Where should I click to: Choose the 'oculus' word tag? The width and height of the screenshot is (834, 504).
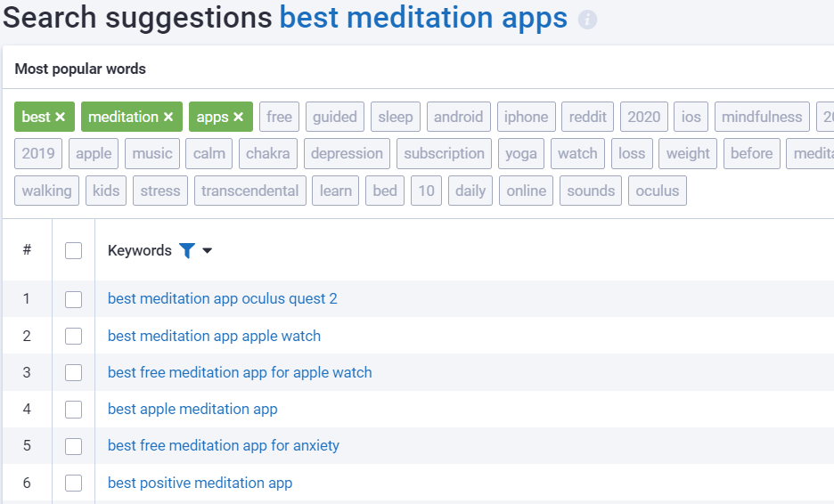657,191
